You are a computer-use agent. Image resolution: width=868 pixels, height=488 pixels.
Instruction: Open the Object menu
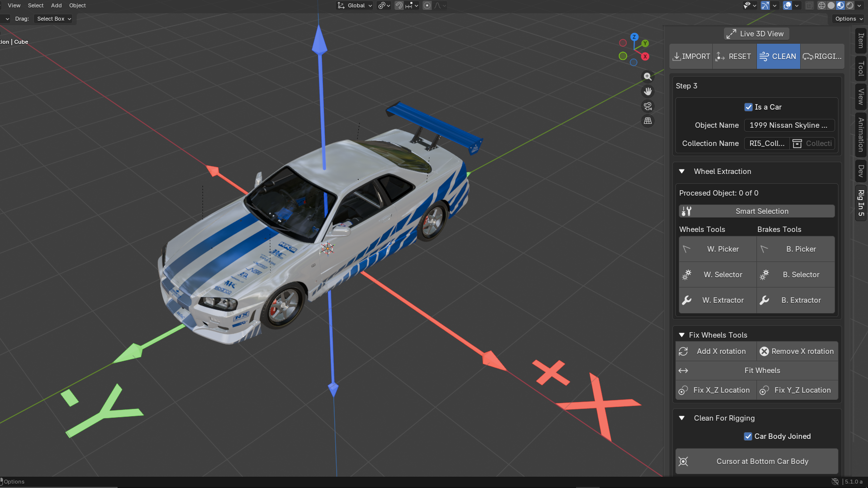tap(78, 5)
